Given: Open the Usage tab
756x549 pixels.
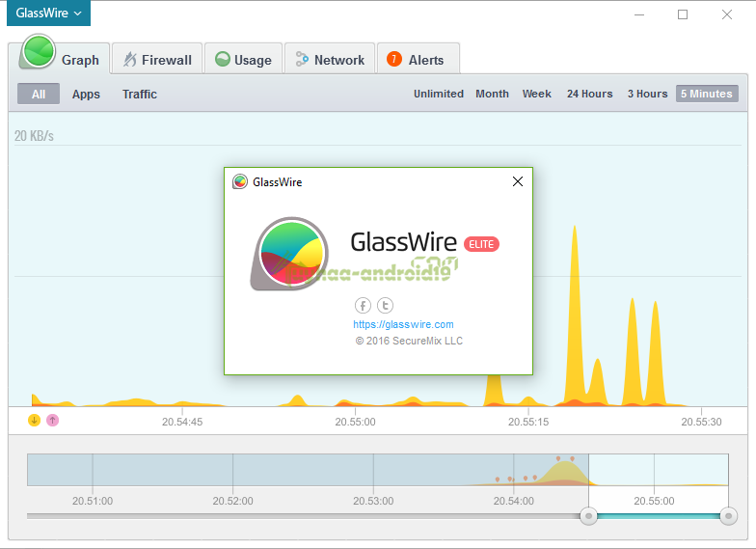Looking at the screenshot, I should pos(243,60).
